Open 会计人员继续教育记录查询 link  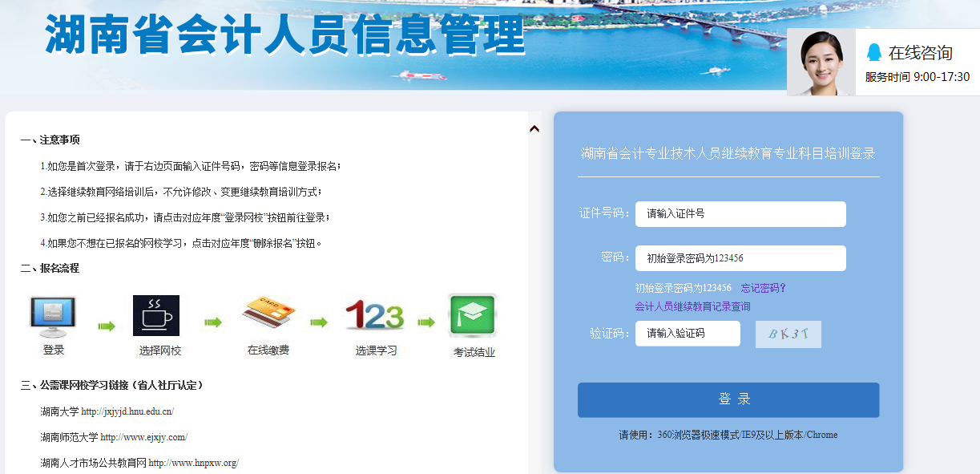(692, 306)
